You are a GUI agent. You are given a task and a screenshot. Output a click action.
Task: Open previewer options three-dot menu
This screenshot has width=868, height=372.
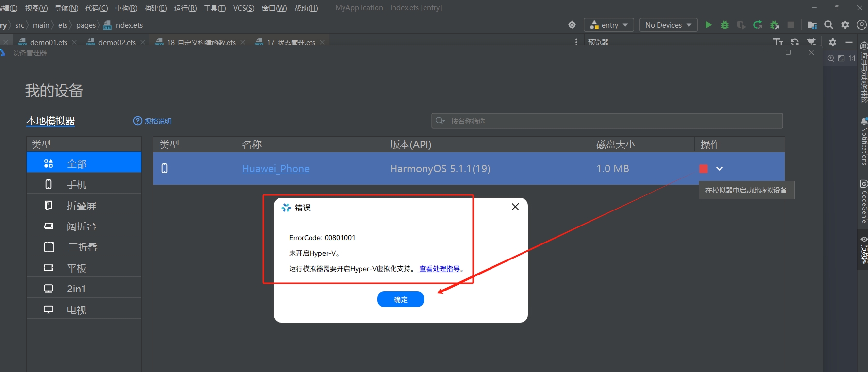coord(576,42)
